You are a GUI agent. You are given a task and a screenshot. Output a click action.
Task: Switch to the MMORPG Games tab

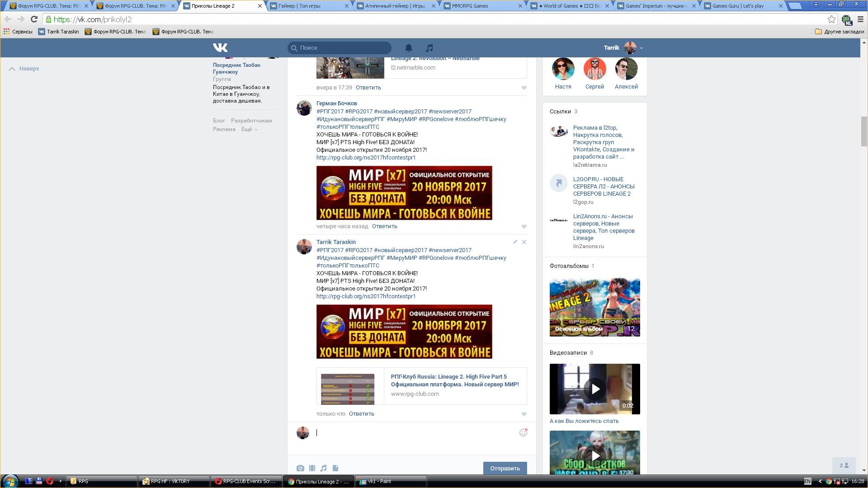coord(482,6)
